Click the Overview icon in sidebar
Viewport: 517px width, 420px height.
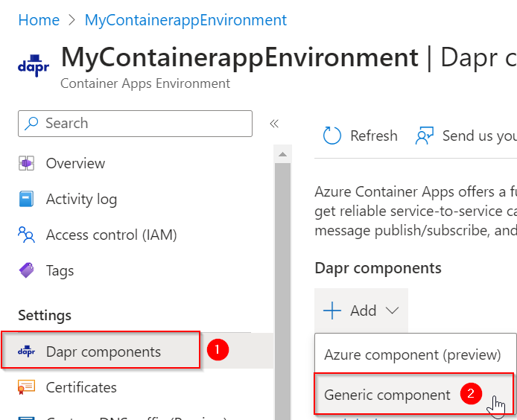click(x=26, y=163)
